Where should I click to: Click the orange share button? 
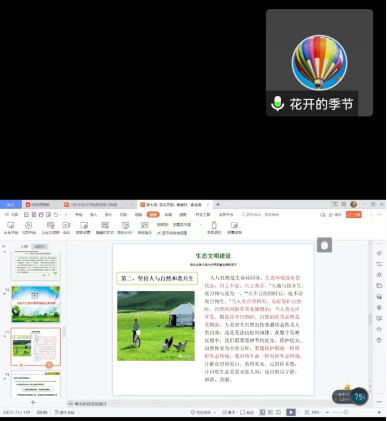pos(354,215)
